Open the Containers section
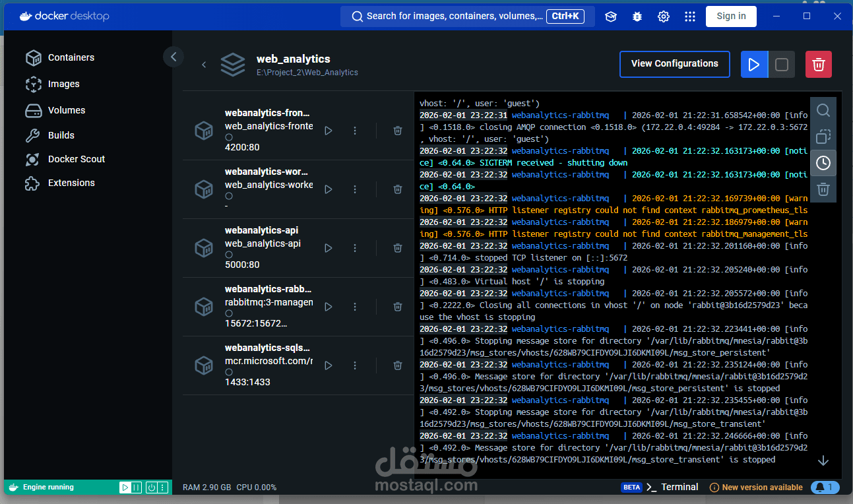The height and width of the screenshot is (504, 853). coord(60,57)
